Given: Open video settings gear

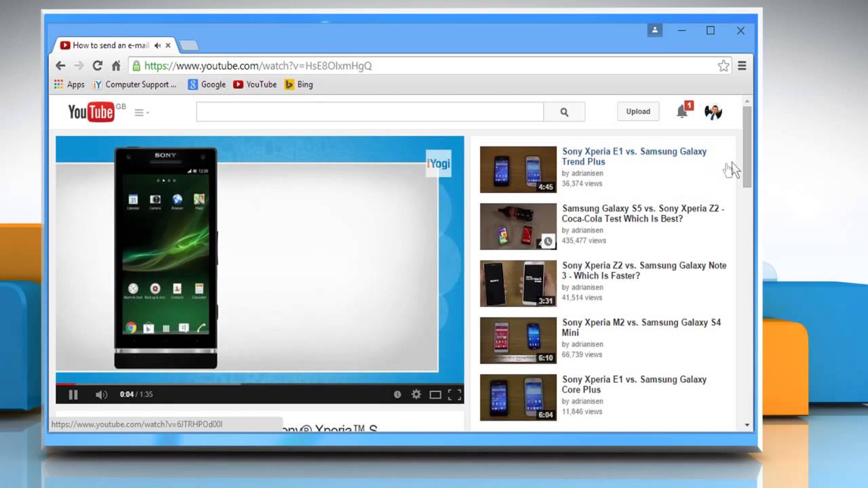Looking at the screenshot, I should pos(416,394).
